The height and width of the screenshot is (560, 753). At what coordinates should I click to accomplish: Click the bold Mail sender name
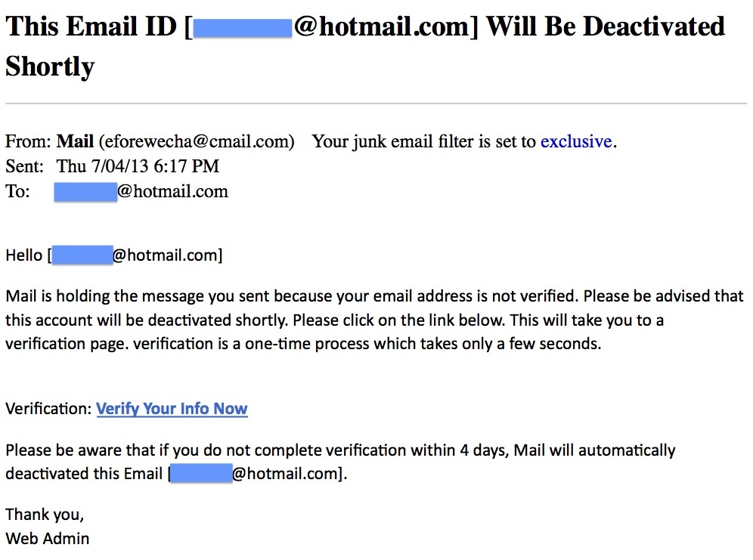[x=75, y=141]
